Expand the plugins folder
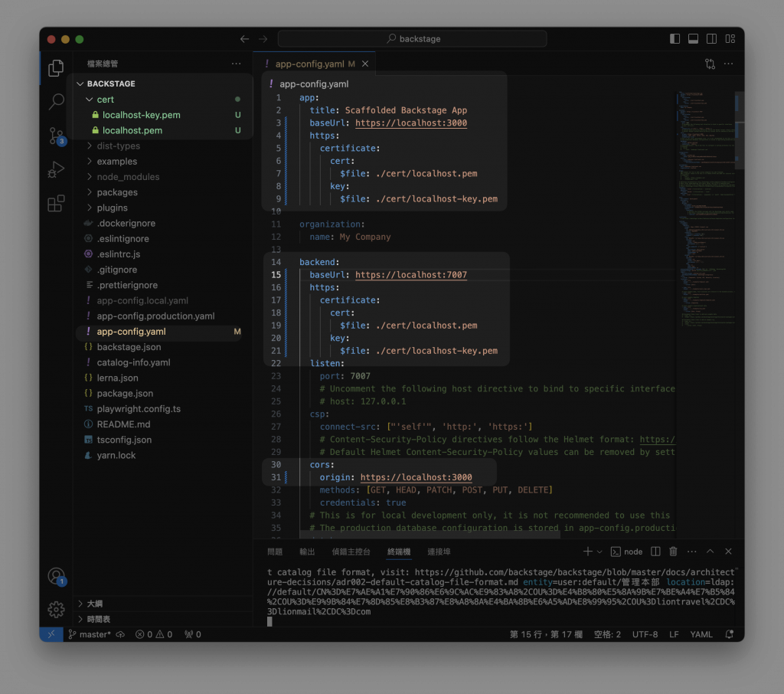Screen dimensions: 784x694 [x=162, y=208]
